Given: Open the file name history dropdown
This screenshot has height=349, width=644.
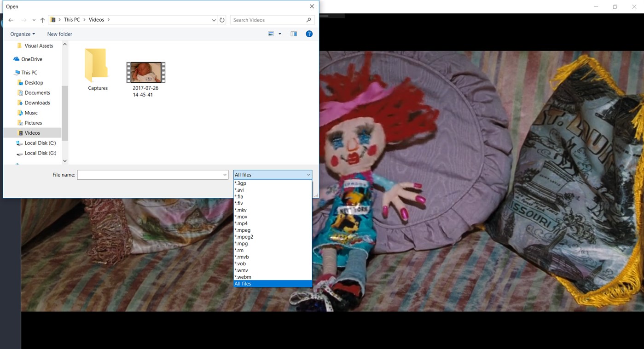Looking at the screenshot, I should 225,175.
